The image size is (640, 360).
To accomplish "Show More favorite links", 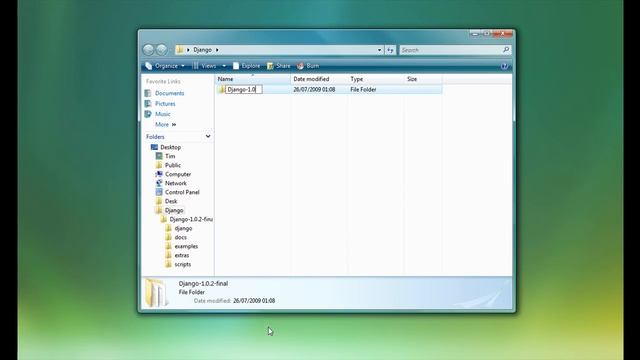I will point(165,124).
